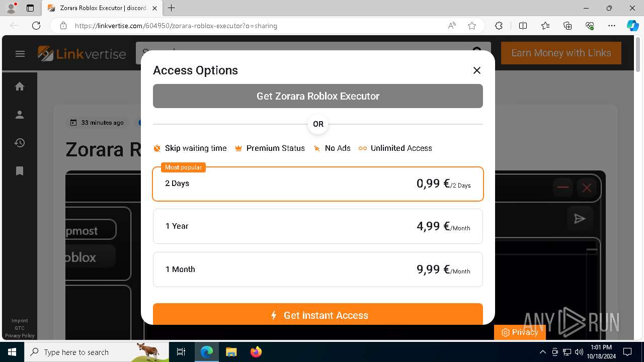
Task: Open the browser extensions icon
Action: coord(499,26)
